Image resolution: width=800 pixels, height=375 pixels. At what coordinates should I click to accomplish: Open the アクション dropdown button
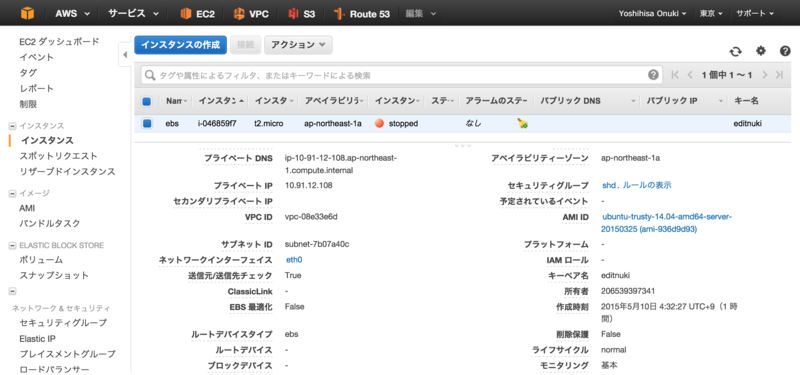coord(298,45)
